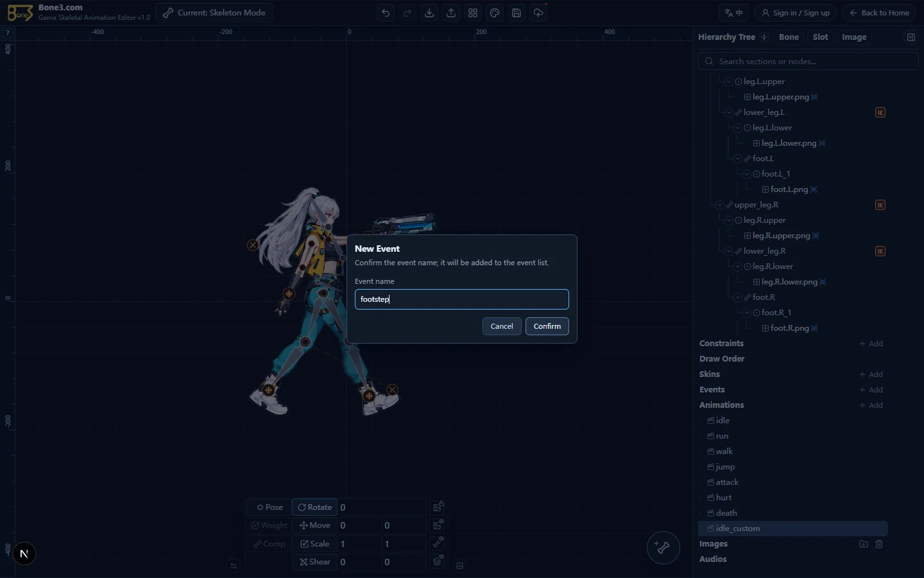Collapse the foot.R_1 slot node

[x=747, y=313]
